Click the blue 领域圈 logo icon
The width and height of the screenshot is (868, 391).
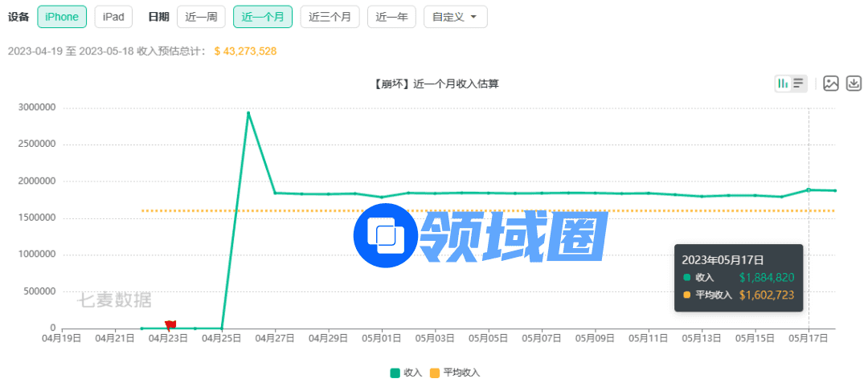pos(386,235)
